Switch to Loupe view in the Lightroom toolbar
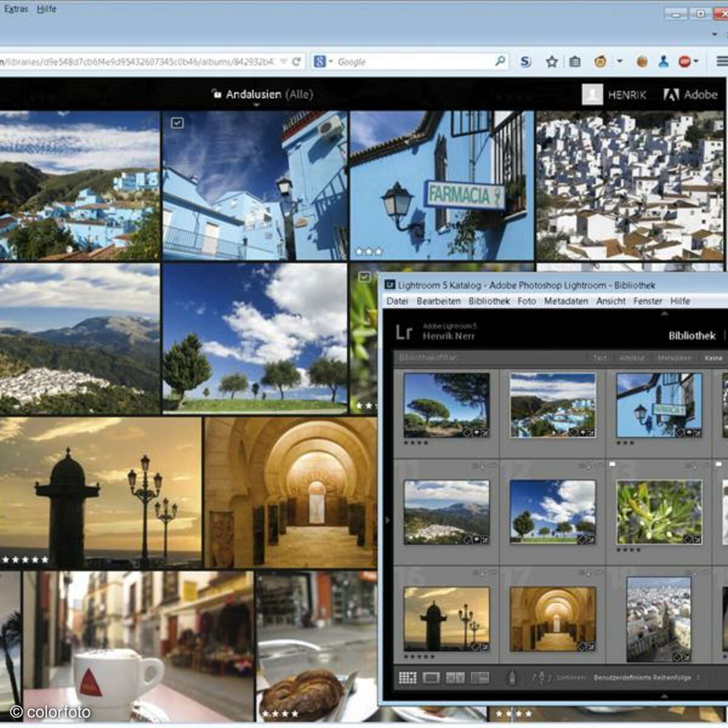This screenshot has width=728, height=728. 431,678
